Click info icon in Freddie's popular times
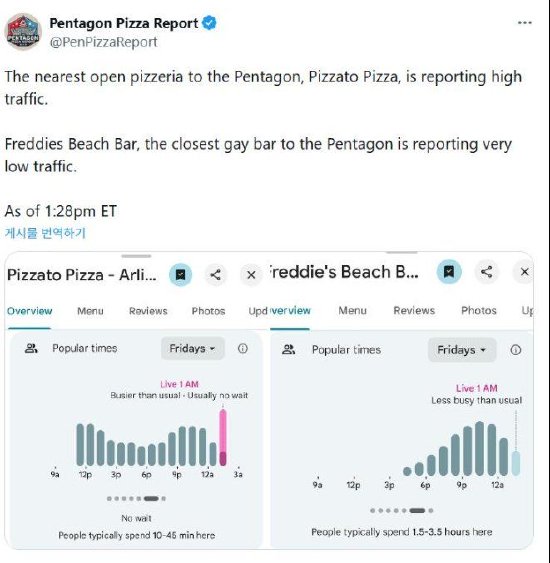The height and width of the screenshot is (563, 550). (516, 350)
